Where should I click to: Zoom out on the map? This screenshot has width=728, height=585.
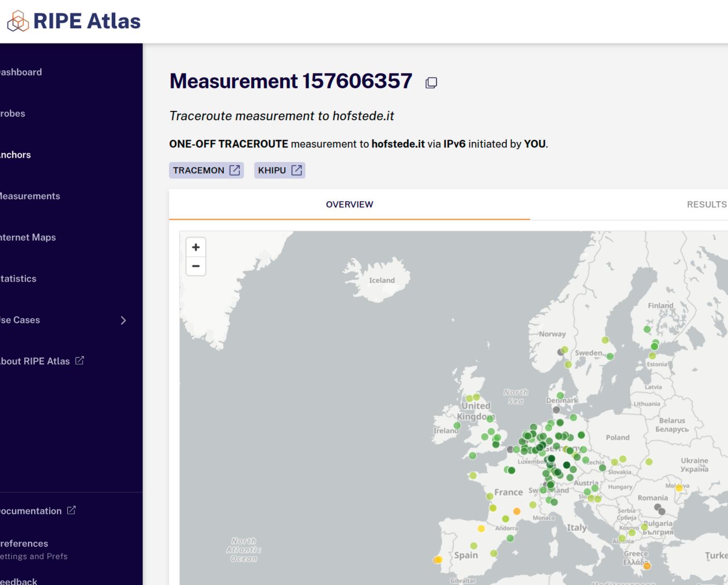tap(196, 266)
